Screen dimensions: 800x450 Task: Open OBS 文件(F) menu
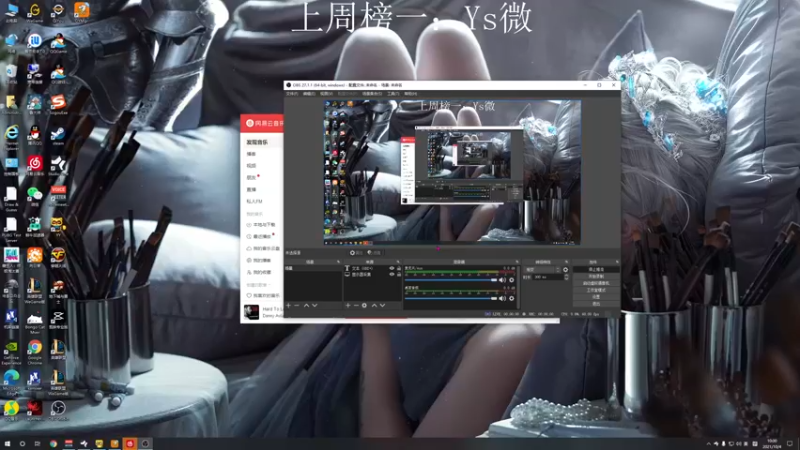point(292,94)
